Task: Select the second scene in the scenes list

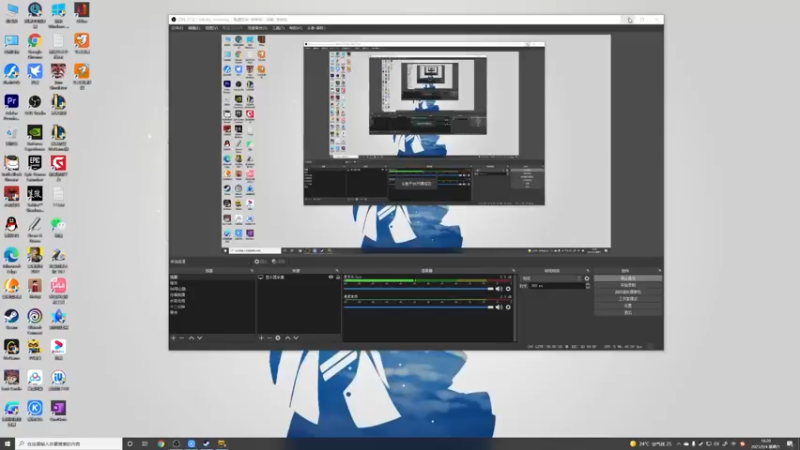Action: pos(212,283)
